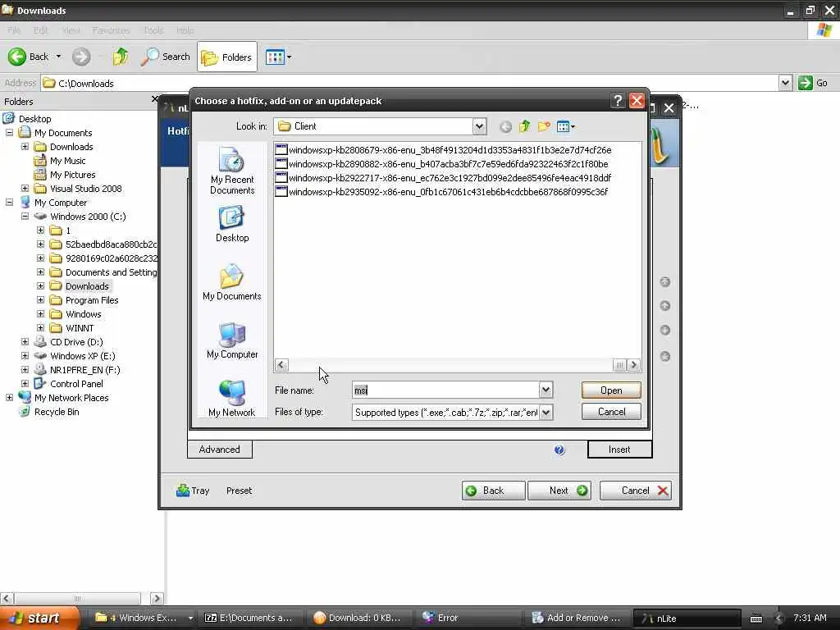Open Help menu in Explorer

185,30
